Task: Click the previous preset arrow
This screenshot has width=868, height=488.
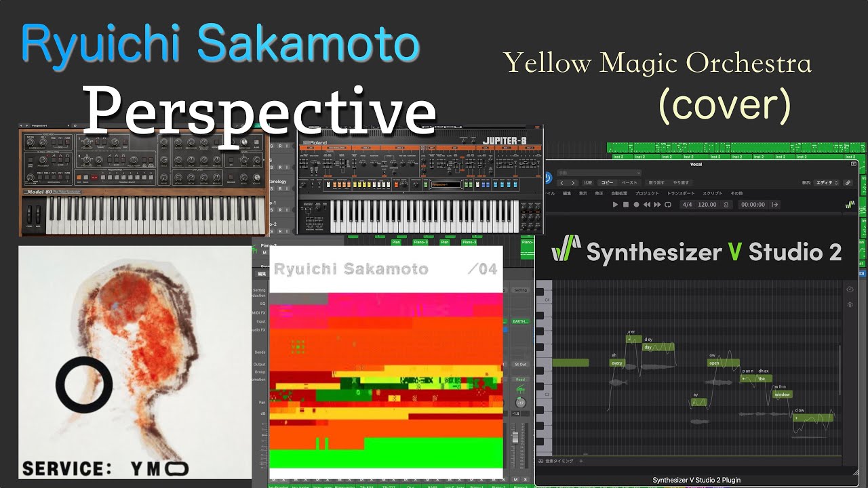Action: (x=561, y=182)
